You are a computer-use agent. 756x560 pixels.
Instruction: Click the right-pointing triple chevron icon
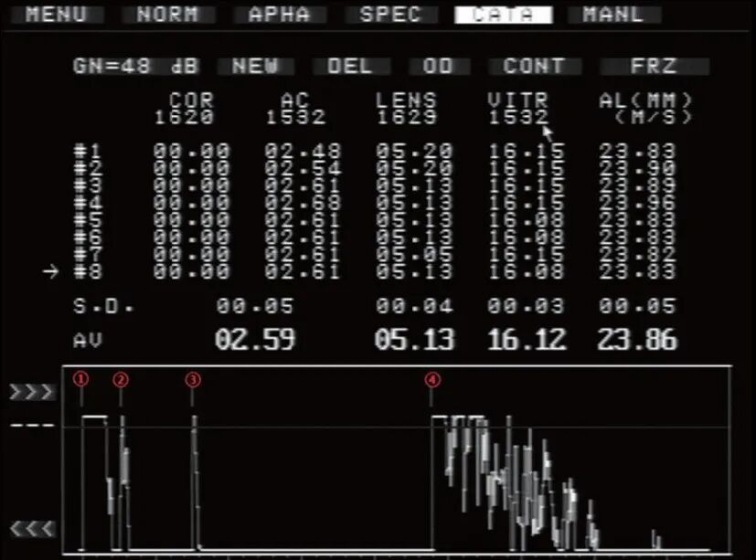32,392
